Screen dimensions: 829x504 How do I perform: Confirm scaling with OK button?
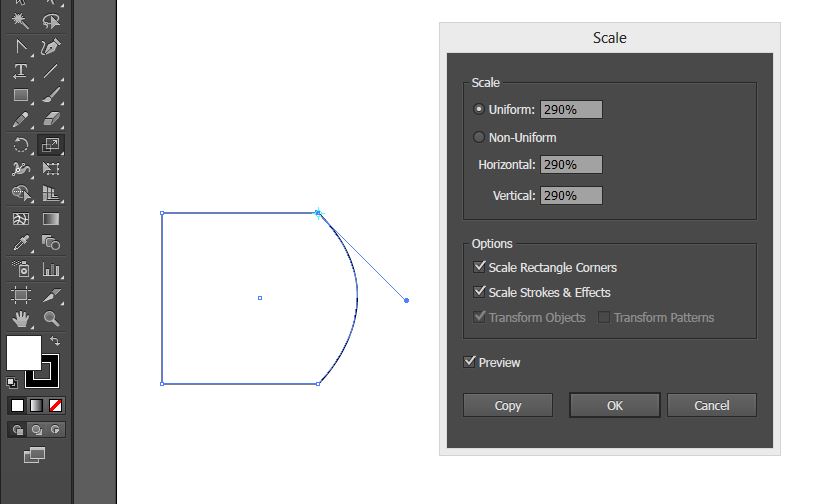[x=614, y=406]
